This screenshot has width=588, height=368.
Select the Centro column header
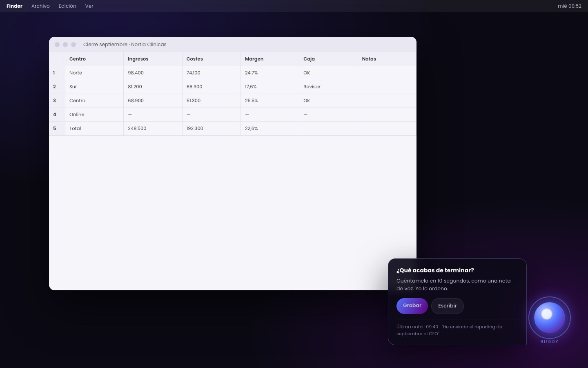point(94,59)
